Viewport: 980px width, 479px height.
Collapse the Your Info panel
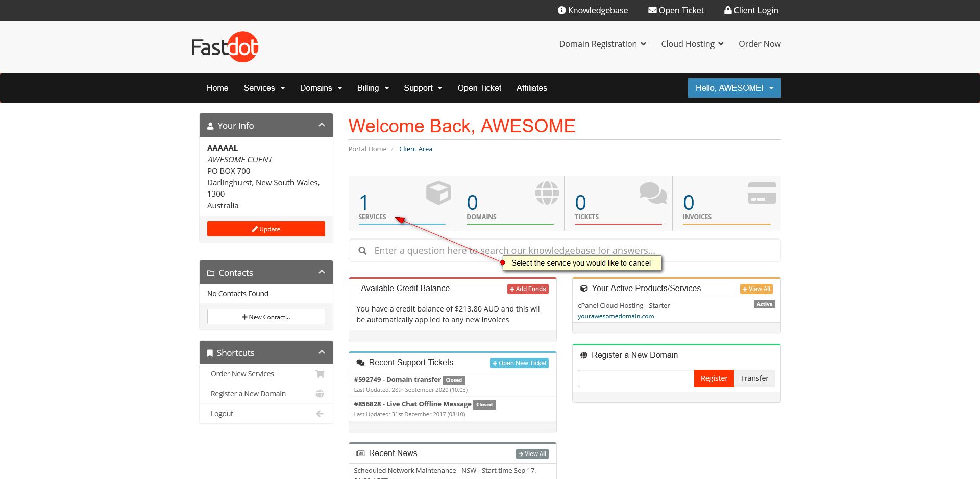(x=322, y=125)
